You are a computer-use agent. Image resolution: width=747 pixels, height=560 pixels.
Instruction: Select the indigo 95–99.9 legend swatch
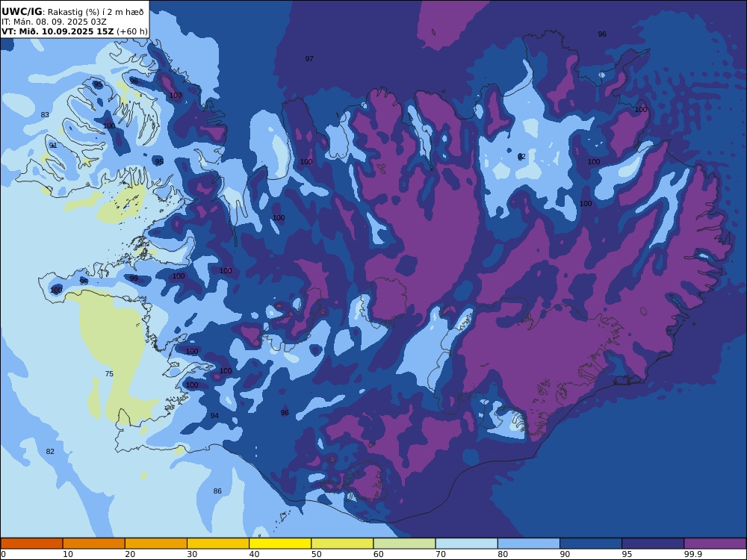tap(653, 544)
